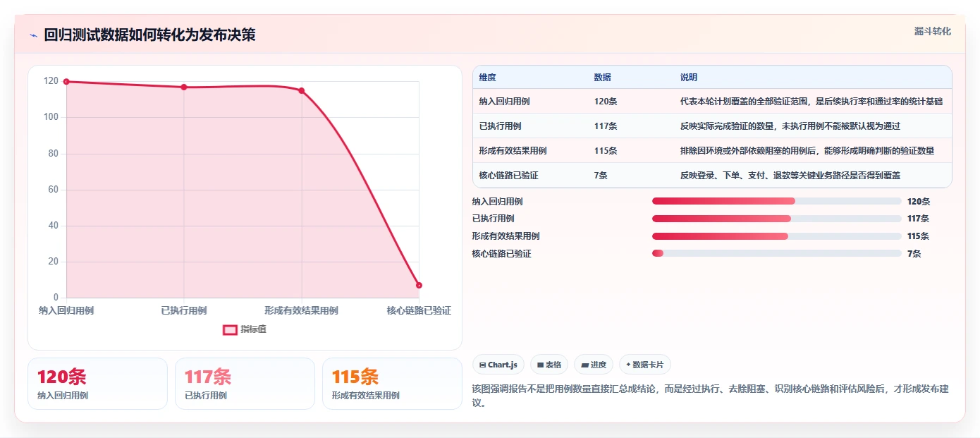Click the data point for 已执行用例

pyautogui.click(x=184, y=87)
